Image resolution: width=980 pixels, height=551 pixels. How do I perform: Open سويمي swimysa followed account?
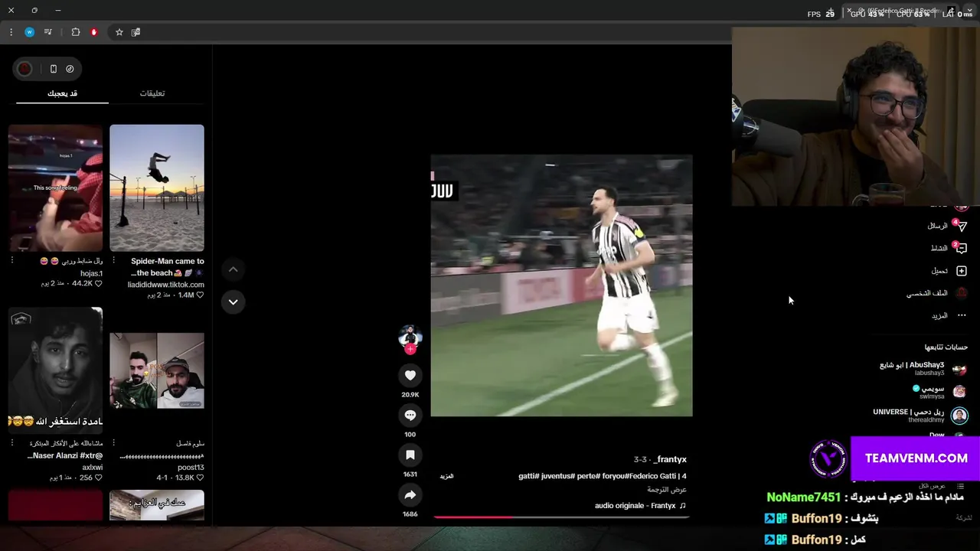939,392
